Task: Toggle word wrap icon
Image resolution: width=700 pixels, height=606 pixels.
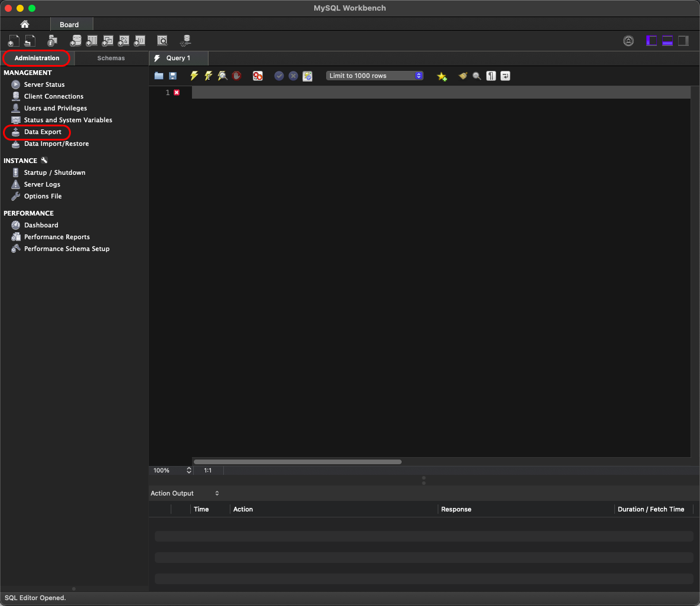Action: (505, 76)
